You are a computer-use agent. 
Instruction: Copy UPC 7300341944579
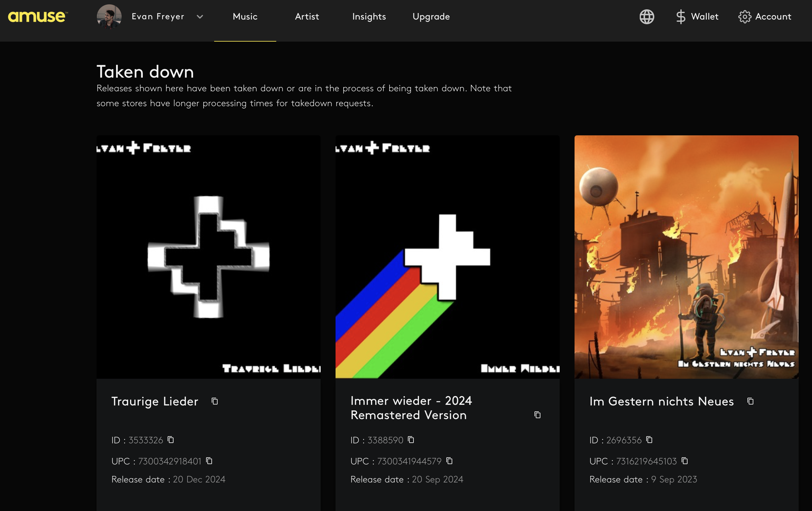click(x=449, y=461)
